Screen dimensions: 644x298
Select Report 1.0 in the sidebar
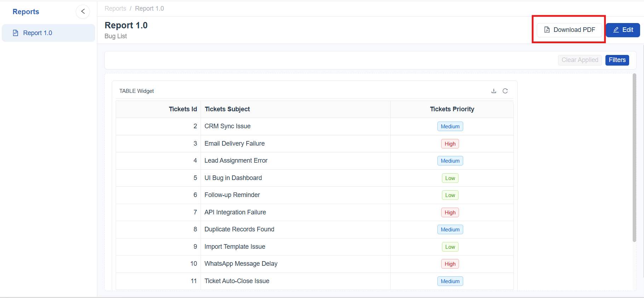(38, 33)
